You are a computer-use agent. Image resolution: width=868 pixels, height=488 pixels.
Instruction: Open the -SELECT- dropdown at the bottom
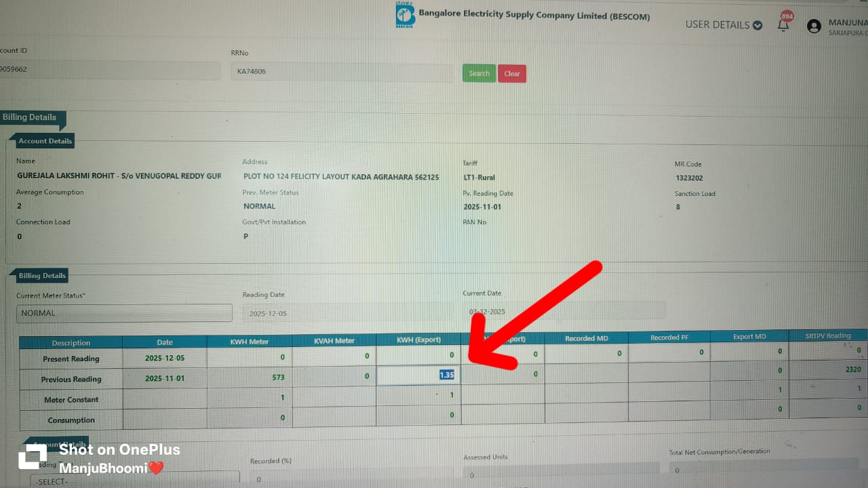[x=135, y=479]
